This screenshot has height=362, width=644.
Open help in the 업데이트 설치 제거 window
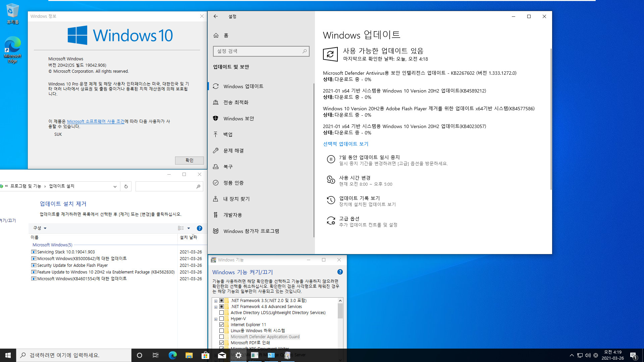click(200, 228)
